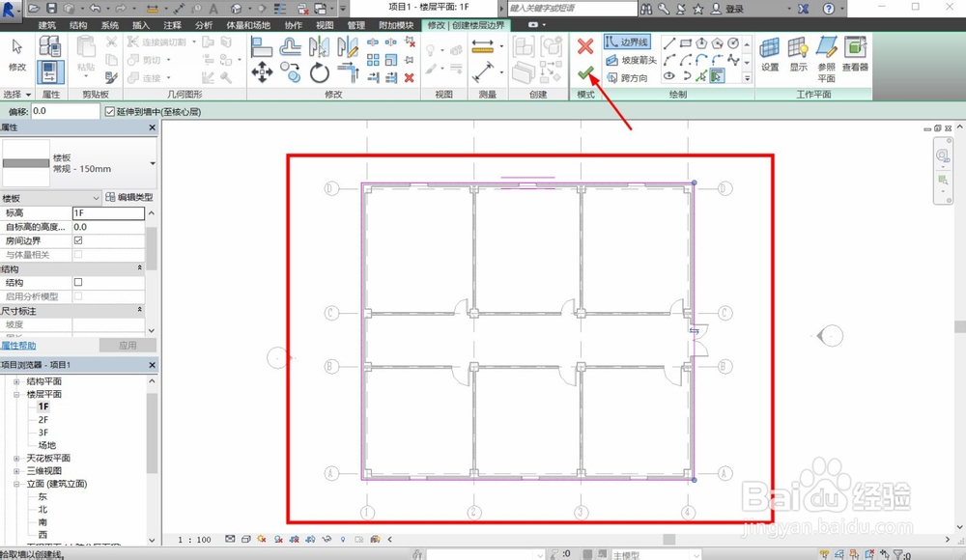
Task: Click the 应用 button in Properties
Action: pyautogui.click(x=128, y=345)
